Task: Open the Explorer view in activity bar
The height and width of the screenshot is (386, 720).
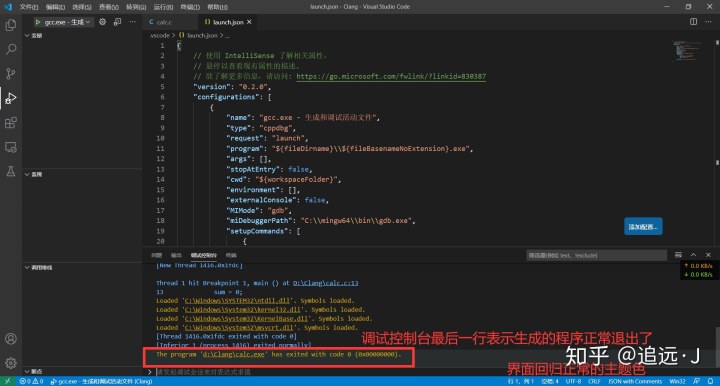Action: 11,25
